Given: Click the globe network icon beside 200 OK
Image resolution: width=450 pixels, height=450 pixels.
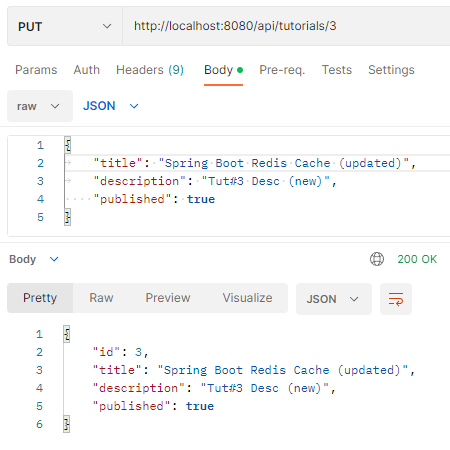Looking at the screenshot, I should pyautogui.click(x=377, y=259).
